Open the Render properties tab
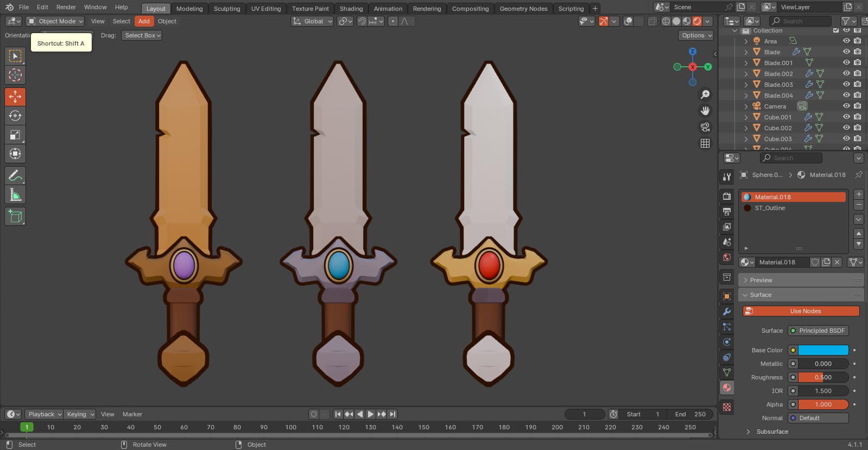This screenshot has height=450, width=868. pos(727,196)
